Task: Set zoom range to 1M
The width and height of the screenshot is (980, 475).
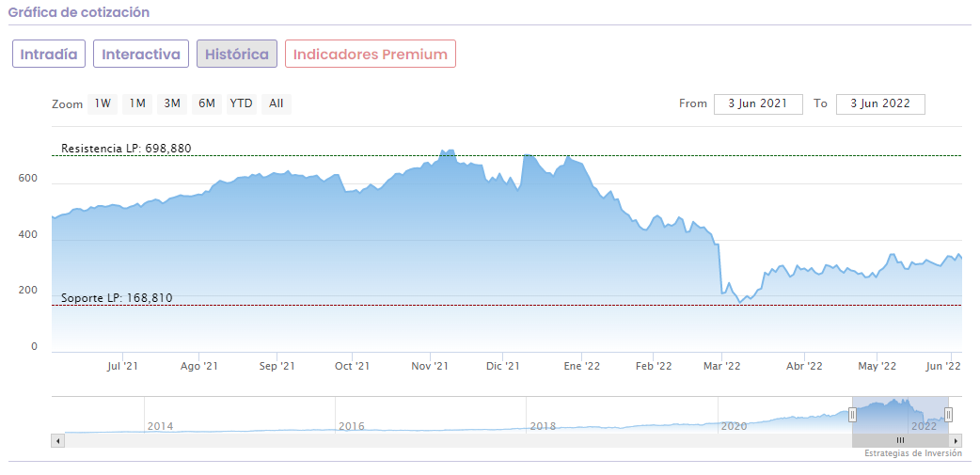Action: (x=137, y=103)
